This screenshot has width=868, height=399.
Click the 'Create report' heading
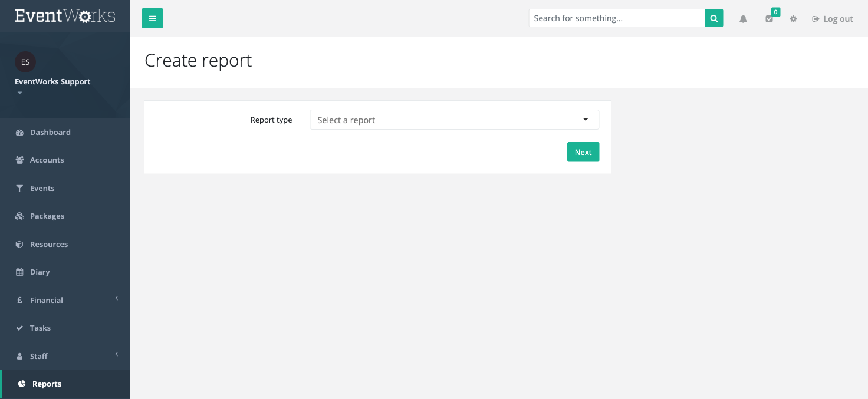198,60
